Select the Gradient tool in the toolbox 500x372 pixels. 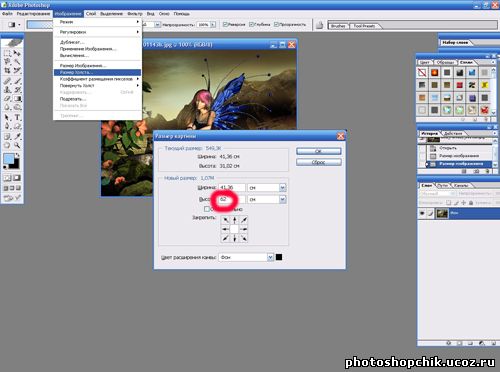coord(18,99)
